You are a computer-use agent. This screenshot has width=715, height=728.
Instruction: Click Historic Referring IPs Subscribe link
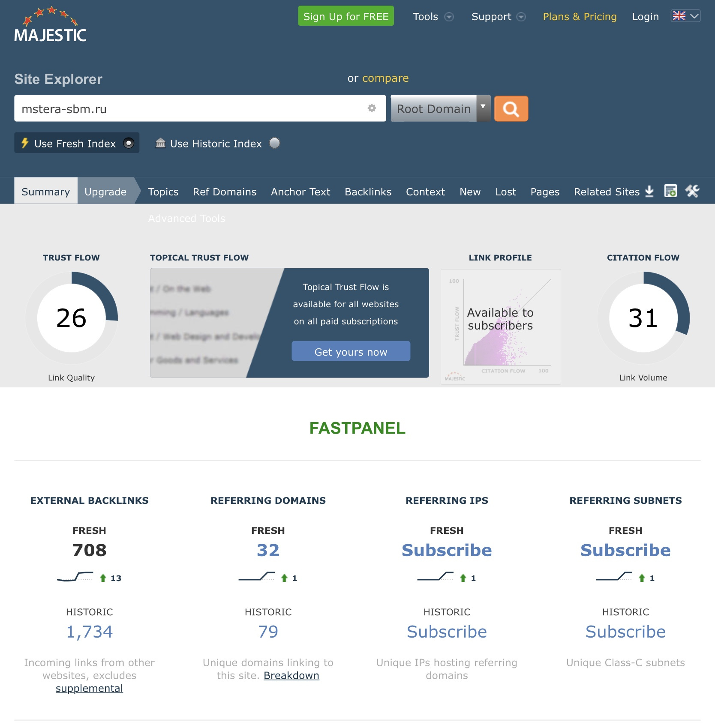(447, 632)
